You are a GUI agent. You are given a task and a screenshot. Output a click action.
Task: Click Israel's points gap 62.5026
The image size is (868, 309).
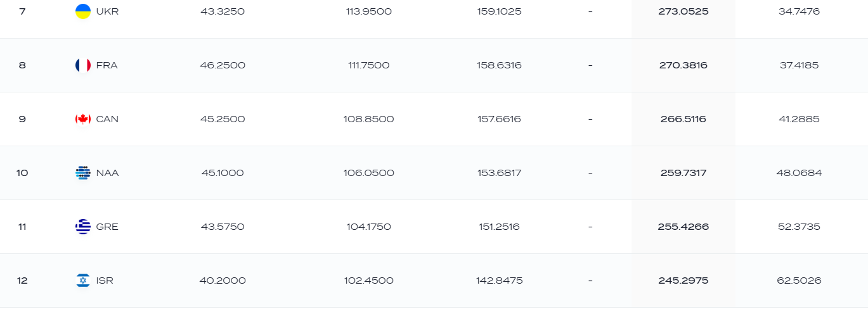point(799,281)
